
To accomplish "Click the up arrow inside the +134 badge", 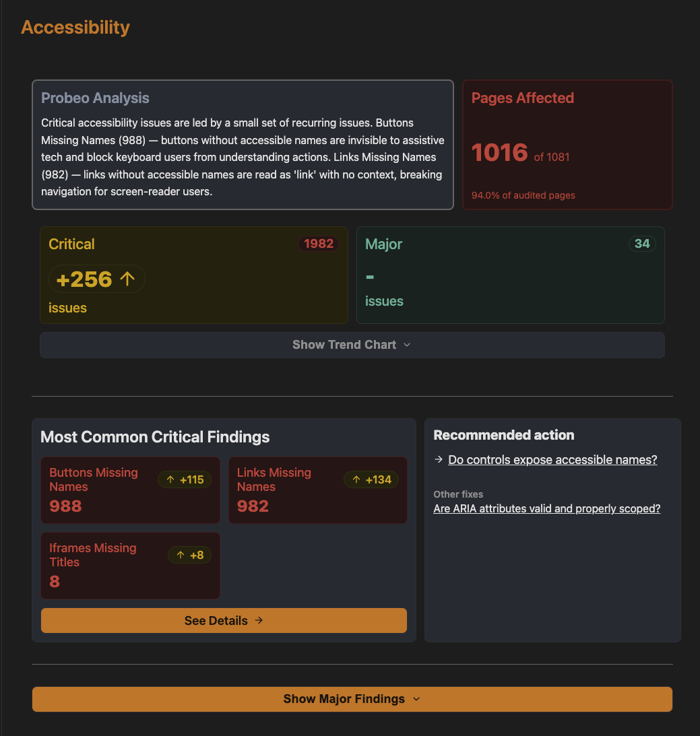I will click(x=358, y=479).
